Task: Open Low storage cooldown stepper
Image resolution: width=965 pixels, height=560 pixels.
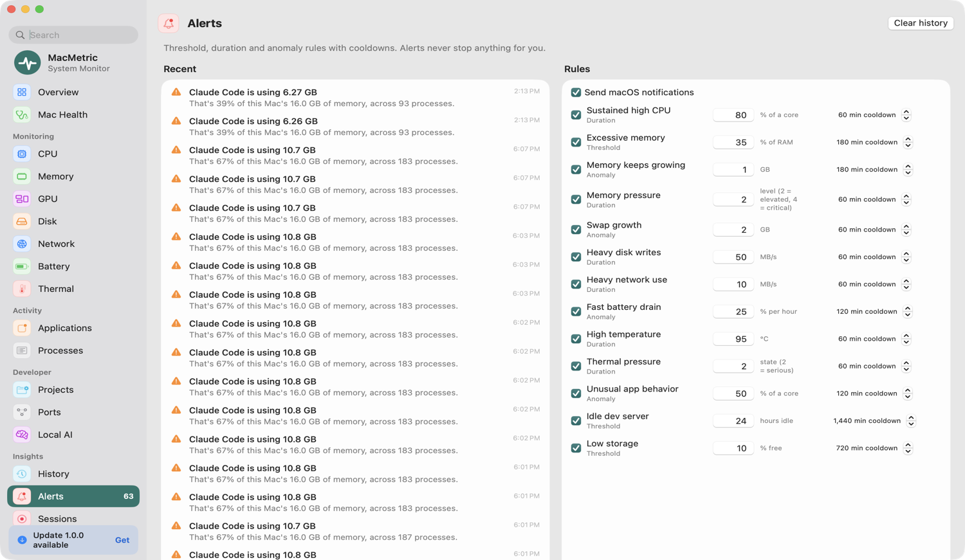Action: tap(908, 448)
